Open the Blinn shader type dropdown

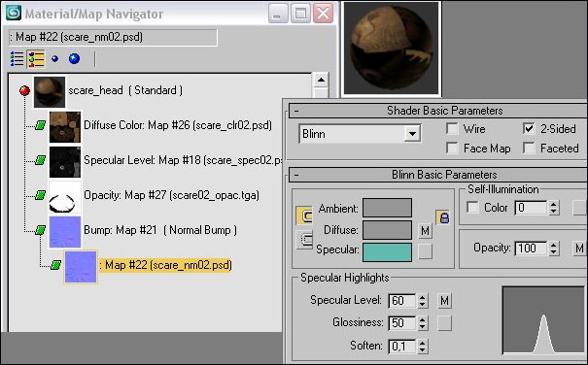click(x=412, y=134)
